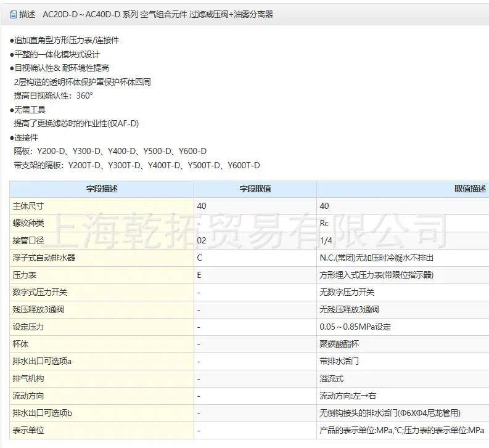Click the 无需工具 bullet
Viewport: 489px width, 448px height.
[x=28, y=110]
